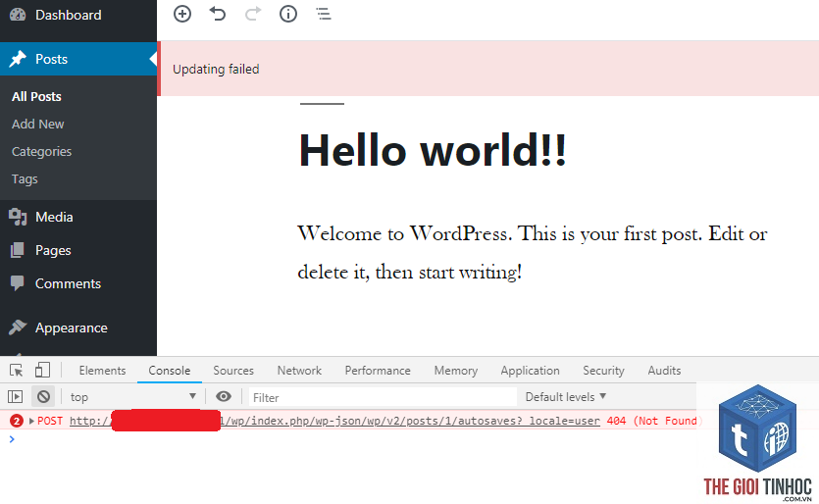This screenshot has height=504, width=819.
Task: Click the red error count badge
Action: tap(17, 421)
